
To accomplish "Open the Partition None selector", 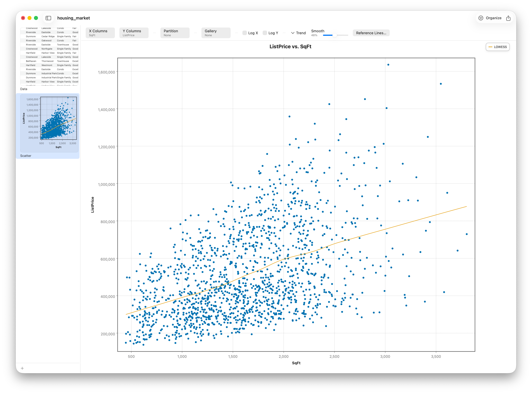I will pos(175,33).
